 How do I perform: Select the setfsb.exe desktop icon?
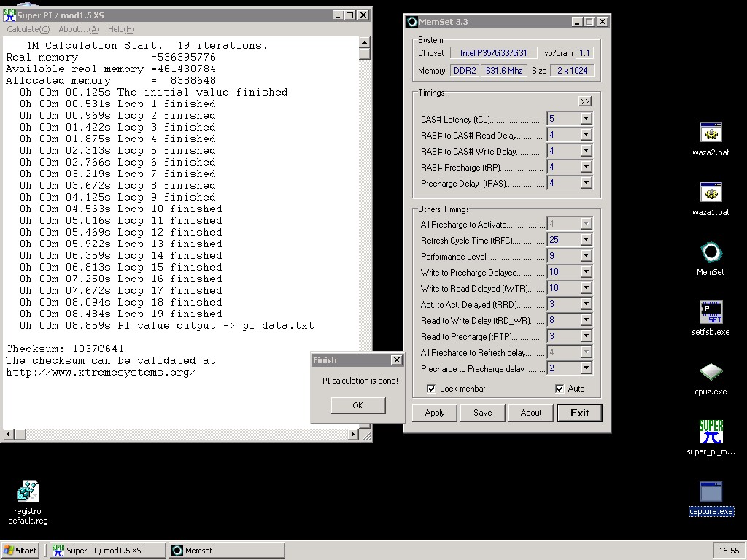(x=711, y=319)
